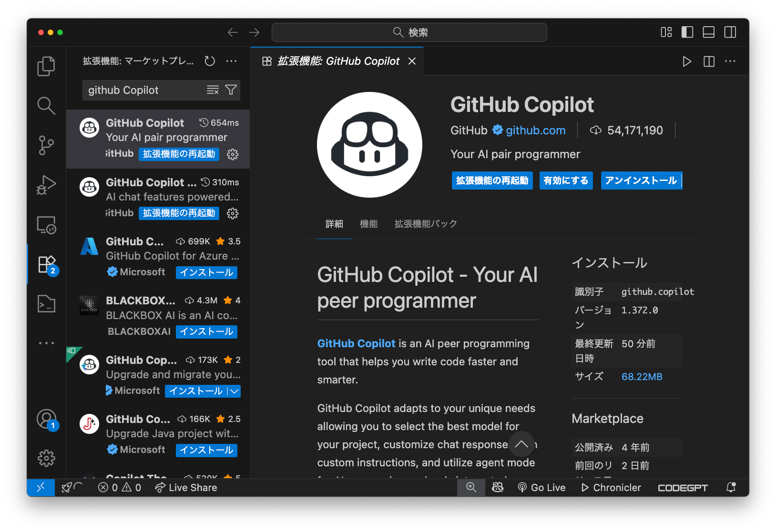776x532 pixels.
Task: Start Chronicler recording from the status bar
Action: (611, 488)
